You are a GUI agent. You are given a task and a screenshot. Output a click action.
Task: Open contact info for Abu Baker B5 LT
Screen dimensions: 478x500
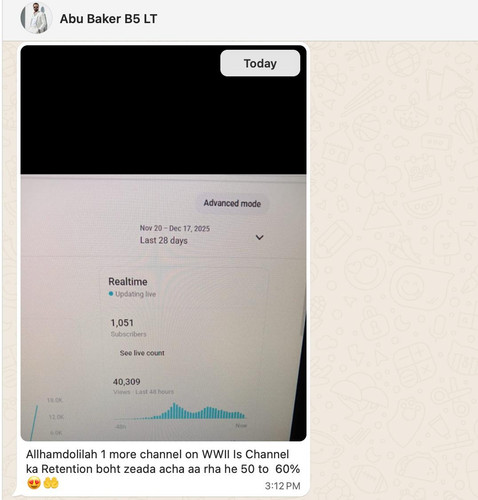tap(108, 19)
